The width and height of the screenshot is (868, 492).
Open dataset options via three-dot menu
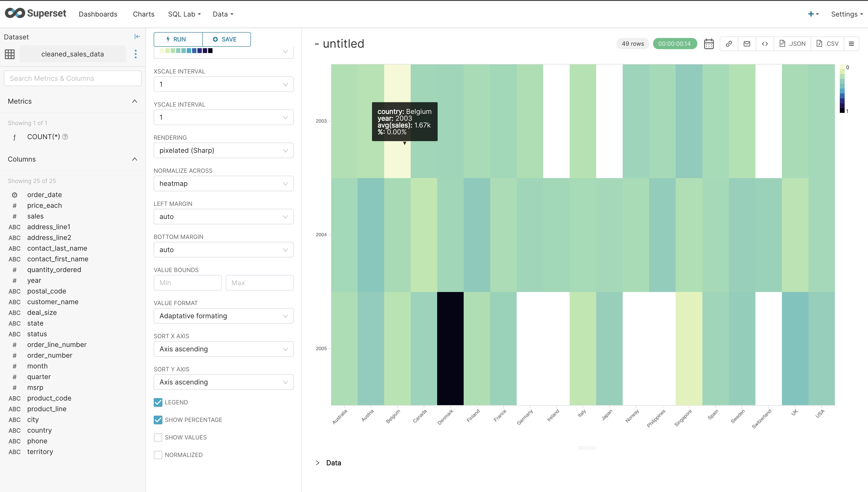[135, 54]
